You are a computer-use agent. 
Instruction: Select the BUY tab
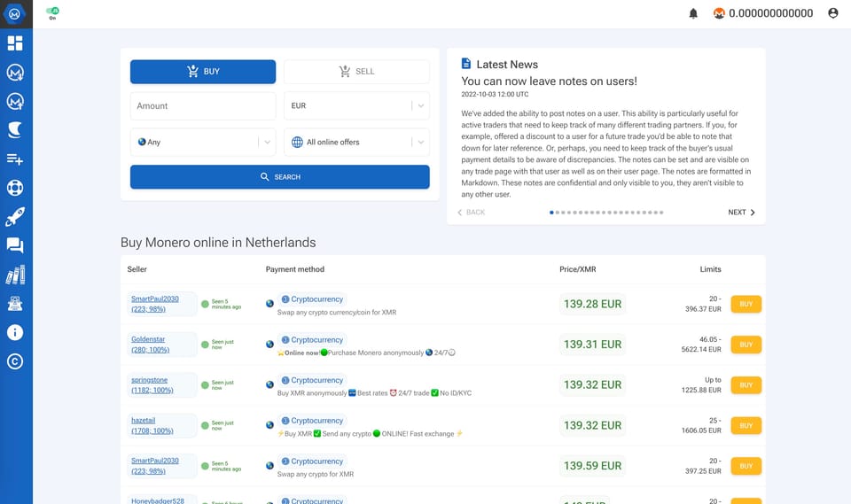pos(203,72)
